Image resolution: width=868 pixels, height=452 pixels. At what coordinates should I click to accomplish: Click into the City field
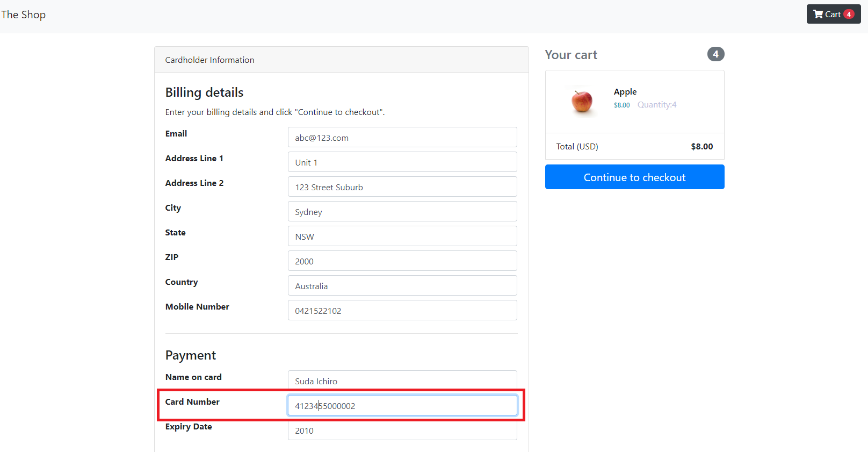pos(402,211)
